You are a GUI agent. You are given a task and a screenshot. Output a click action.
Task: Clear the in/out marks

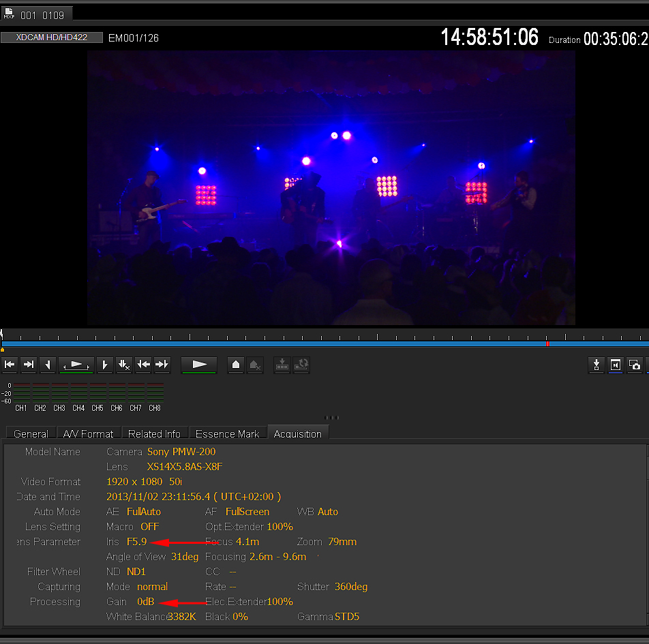pyautogui.click(x=123, y=365)
